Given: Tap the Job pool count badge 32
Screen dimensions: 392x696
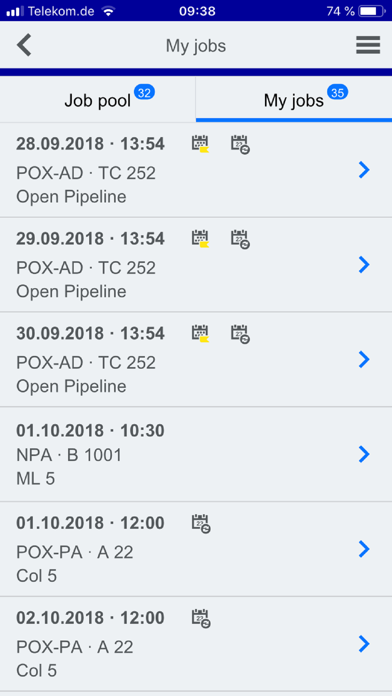Looking at the screenshot, I should coord(144,92).
